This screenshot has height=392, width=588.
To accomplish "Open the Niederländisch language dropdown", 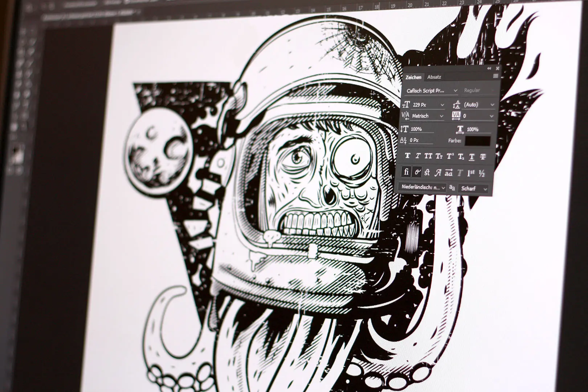I will 422,187.
